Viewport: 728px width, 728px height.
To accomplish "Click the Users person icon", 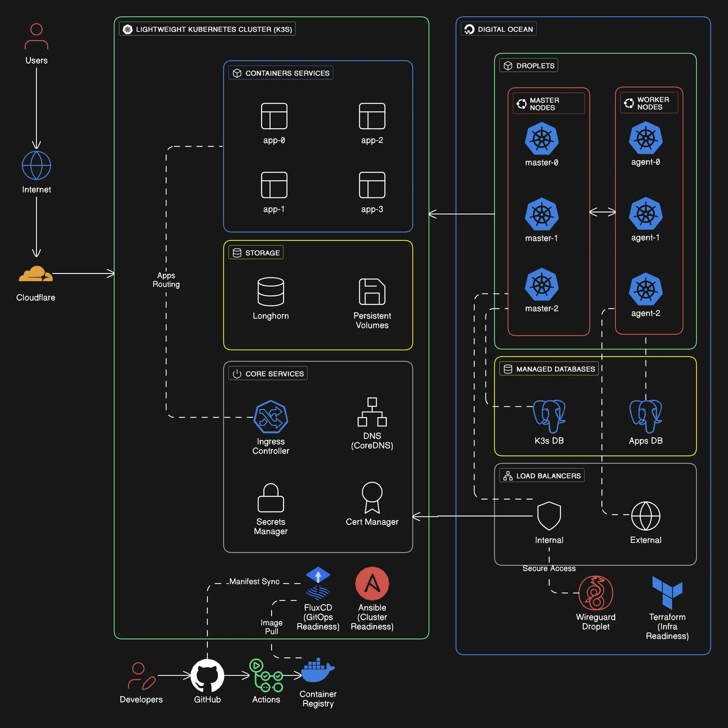I will click(x=36, y=36).
